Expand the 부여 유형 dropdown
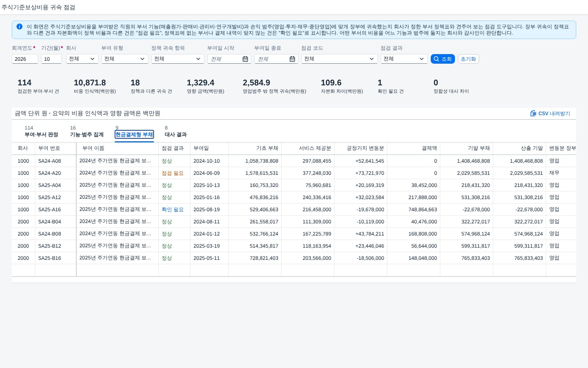This screenshot has width=588, height=368. pos(125,59)
